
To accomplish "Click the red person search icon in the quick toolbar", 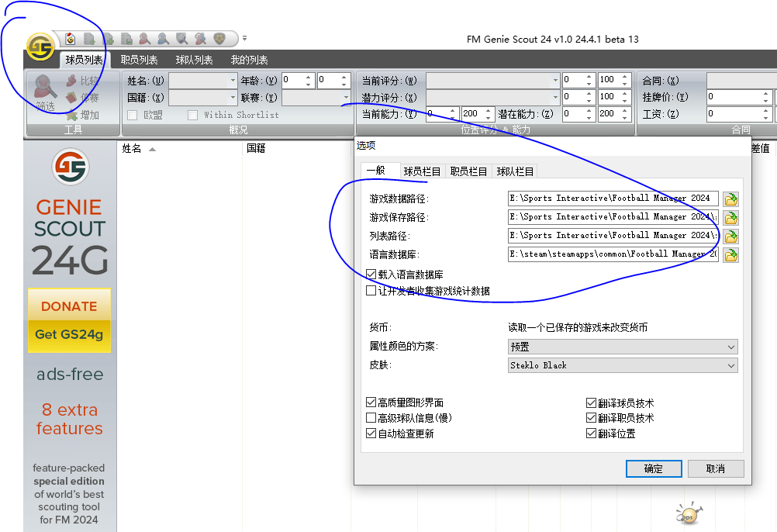I will pyautogui.click(x=145, y=39).
